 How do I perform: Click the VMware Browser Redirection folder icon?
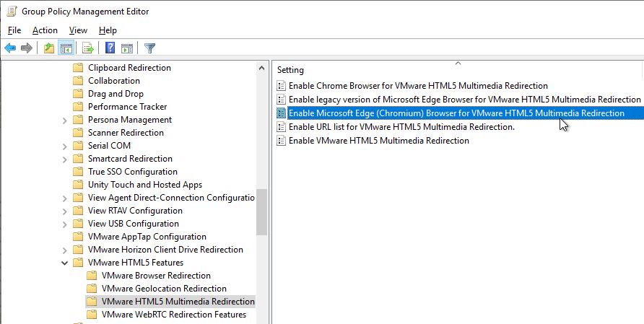pyautogui.click(x=92, y=276)
